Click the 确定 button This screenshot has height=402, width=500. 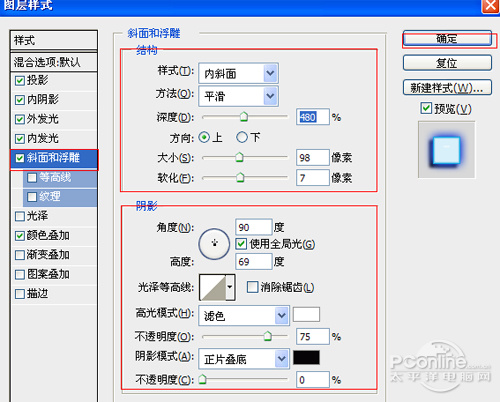447,39
